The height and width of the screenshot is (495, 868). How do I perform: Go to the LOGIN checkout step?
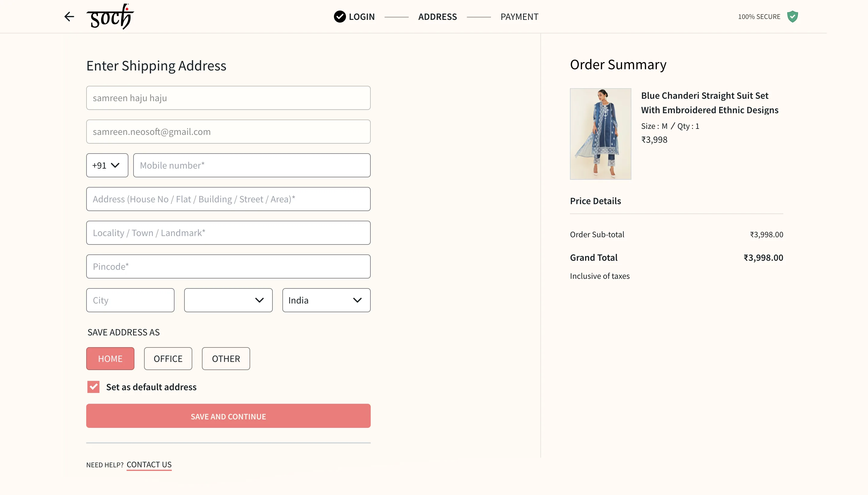(361, 17)
